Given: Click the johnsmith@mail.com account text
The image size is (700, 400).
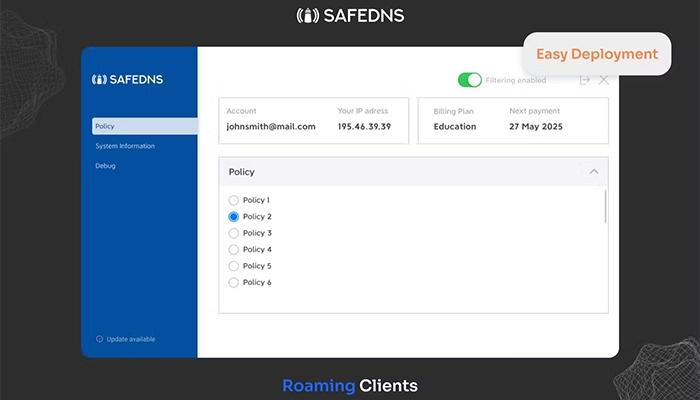Looking at the screenshot, I should point(271,126).
